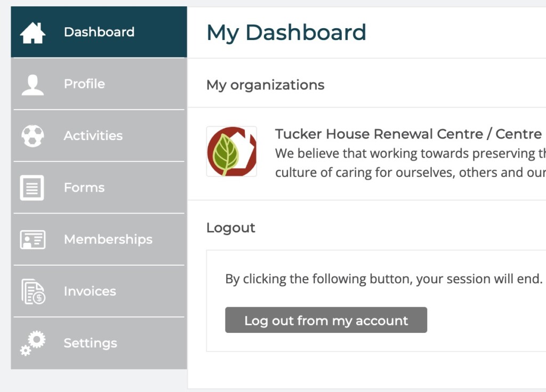Click the organization description text

(x=410, y=163)
